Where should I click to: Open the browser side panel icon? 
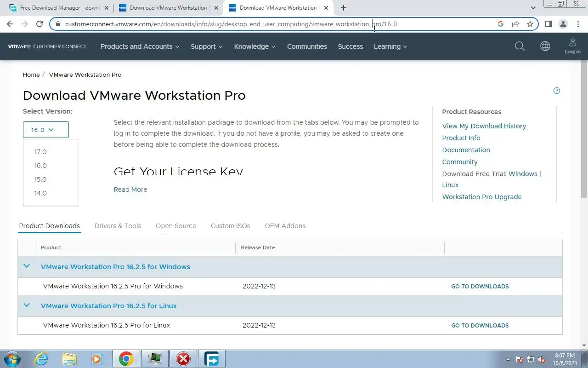548,24
